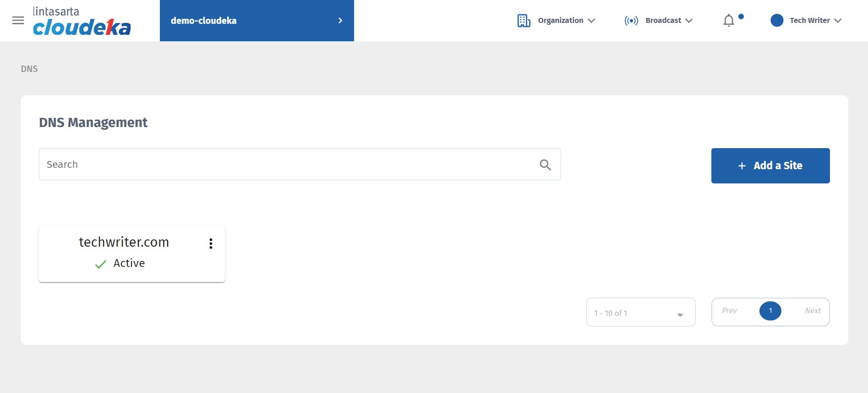Click the Tech Writer avatar circle
This screenshot has width=868, height=393.
point(777,21)
